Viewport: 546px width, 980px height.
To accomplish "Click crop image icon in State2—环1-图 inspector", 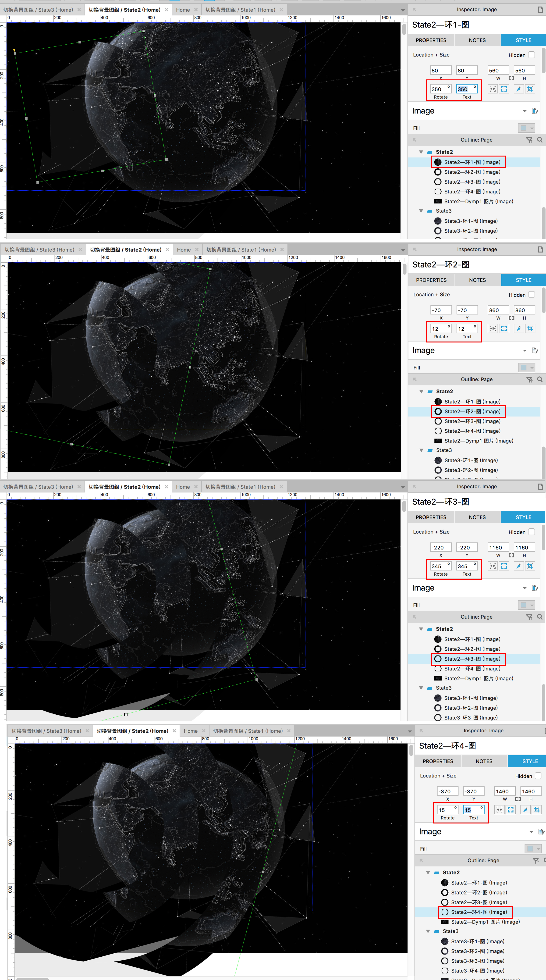I will pyautogui.click(x=530, y=89).
